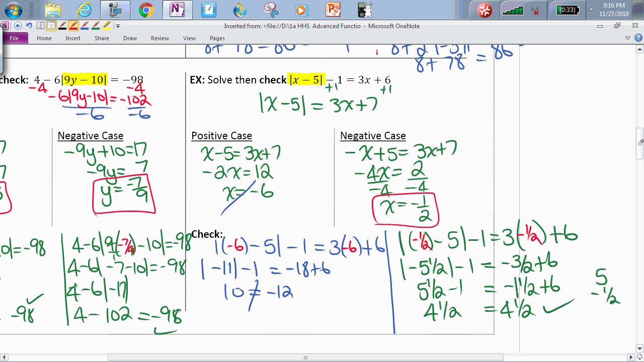The height and width of the screenshot is (362, 644).
Task: Select the blue pen in quick access toolbar
Action: [x=85, y=26]
